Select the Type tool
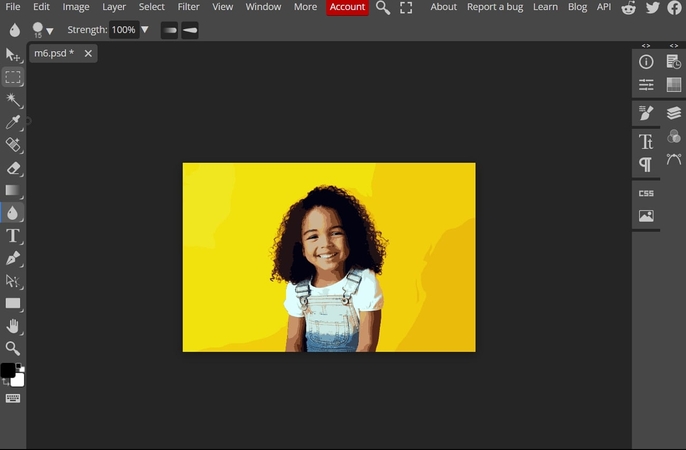This screenshot has height=450, width=686. [13, 236]
